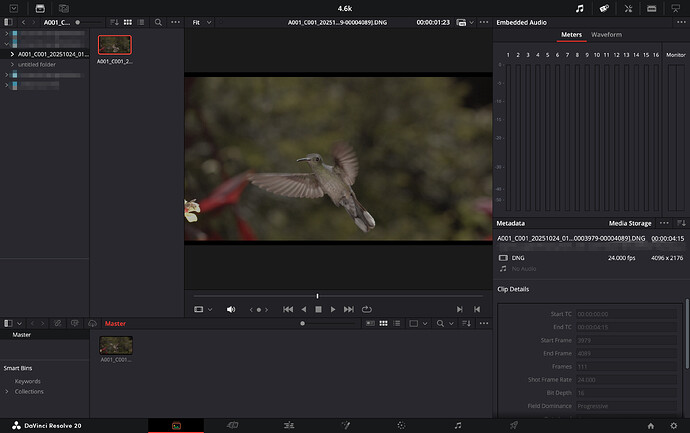Open Embedded Audio panel options menu

point(681,22)
